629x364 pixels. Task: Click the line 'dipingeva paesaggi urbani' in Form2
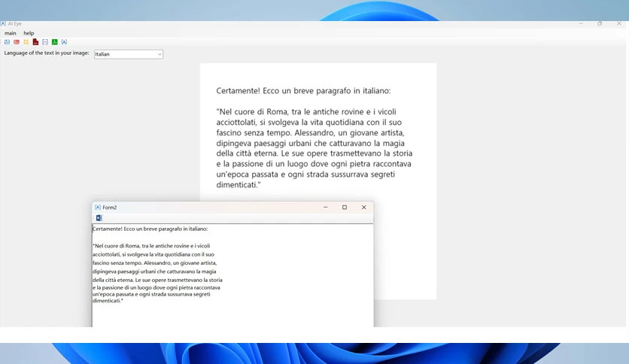[154, 271]
